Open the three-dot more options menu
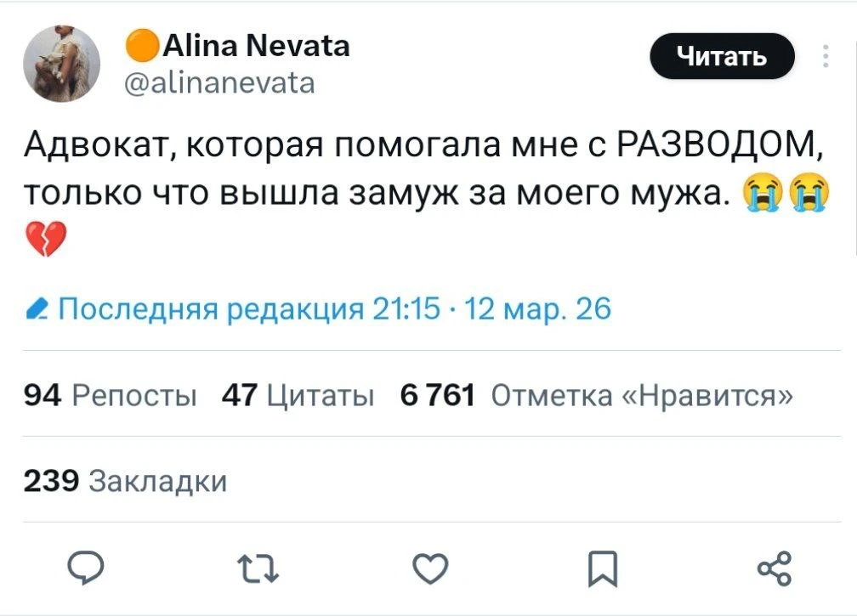 pos(825,56)
